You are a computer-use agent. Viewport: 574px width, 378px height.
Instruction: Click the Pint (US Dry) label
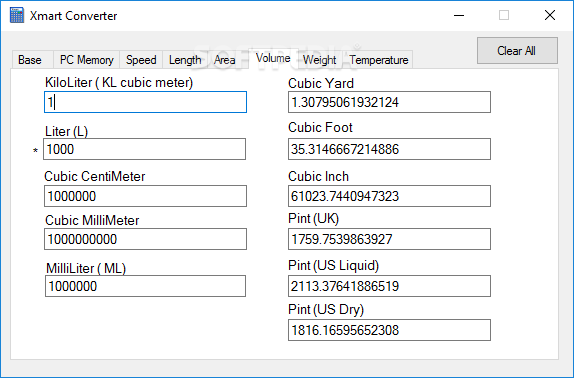326,310
